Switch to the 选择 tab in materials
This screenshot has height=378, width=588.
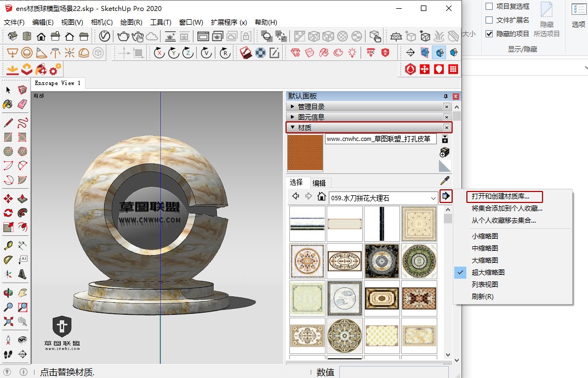[x=296, y=182]
